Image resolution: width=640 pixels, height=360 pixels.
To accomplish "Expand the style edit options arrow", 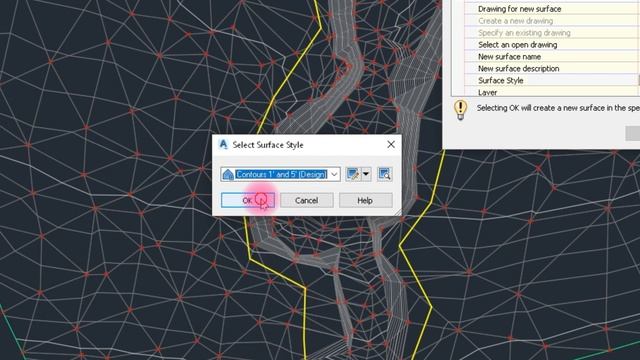I will click(366, 174).
